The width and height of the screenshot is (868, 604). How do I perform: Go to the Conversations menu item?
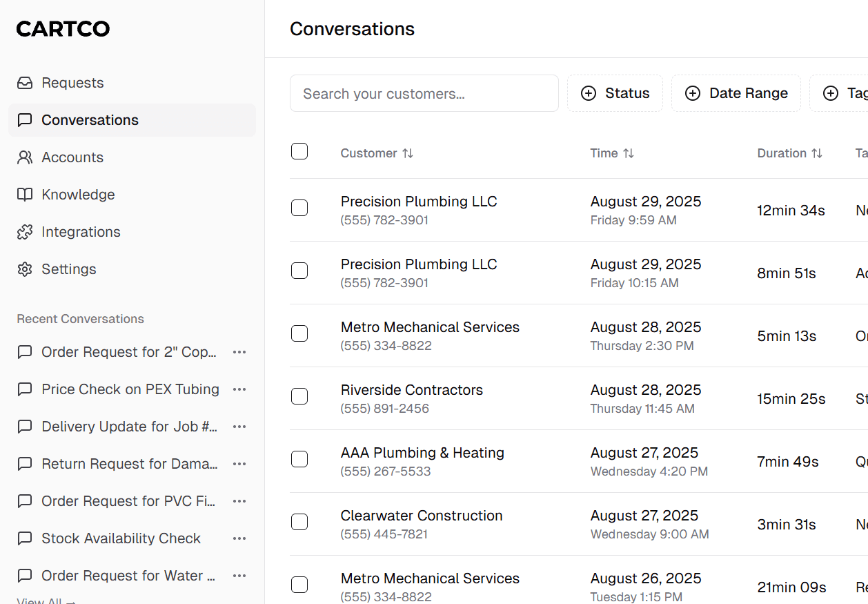(90, 120)
